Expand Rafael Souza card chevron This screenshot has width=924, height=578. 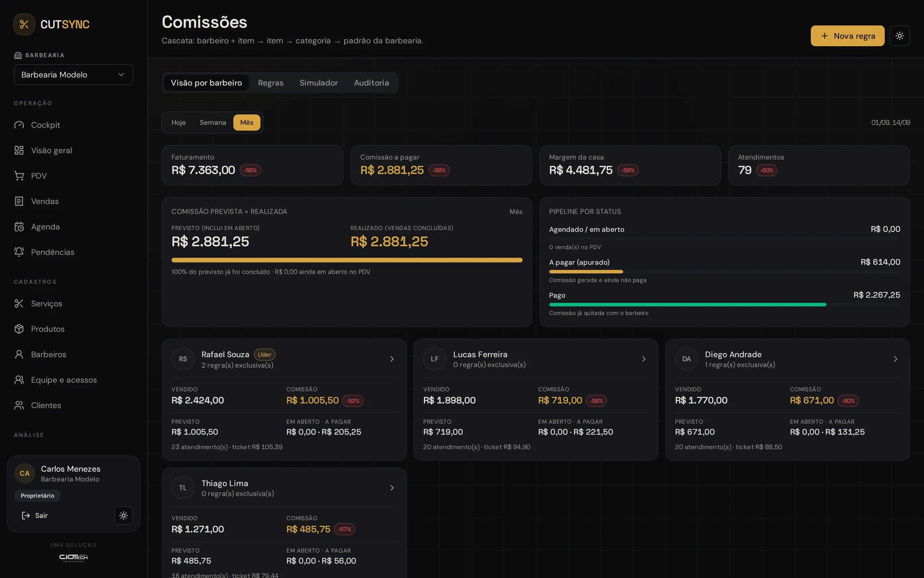pos(392,359)
